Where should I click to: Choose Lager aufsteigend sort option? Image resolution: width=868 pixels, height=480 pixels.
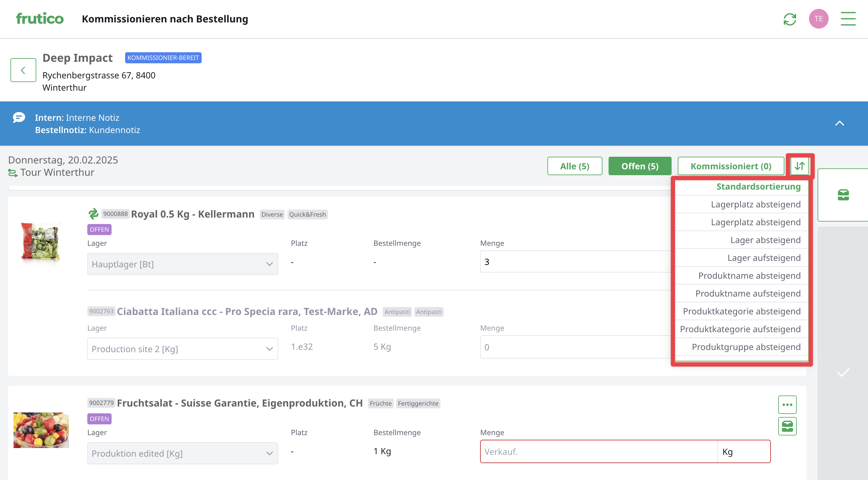[x=763, y=258]
